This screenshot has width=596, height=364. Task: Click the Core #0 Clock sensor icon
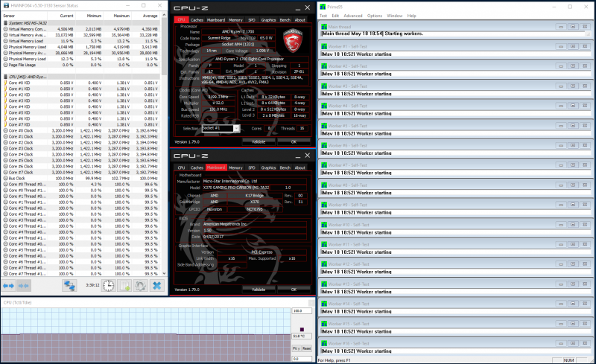tap(5, 130)
